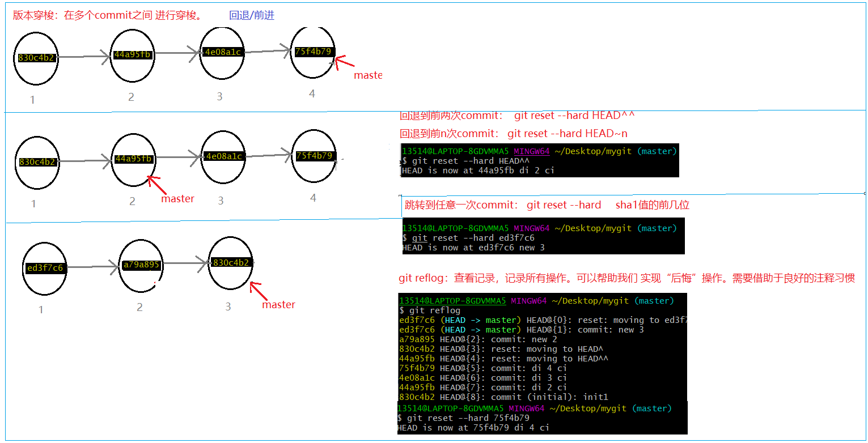Click the 'HEAD is now at 44a95fb' output line

point(477,171)
